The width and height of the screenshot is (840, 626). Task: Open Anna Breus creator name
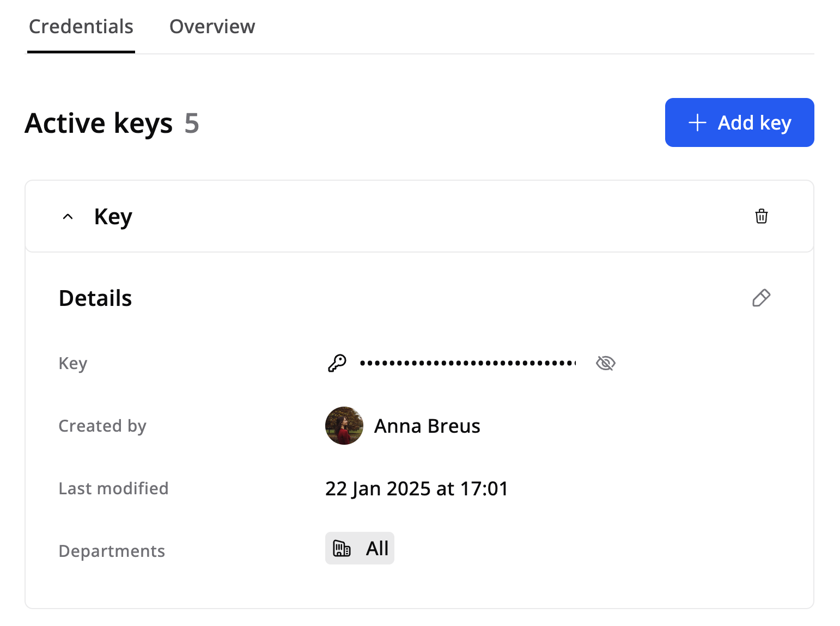pyautogui.click(x=427, y=426)
